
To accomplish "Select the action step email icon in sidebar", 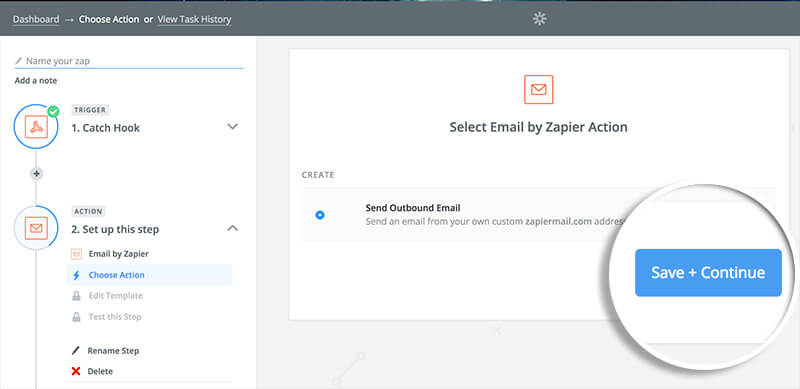I will 36,228.
